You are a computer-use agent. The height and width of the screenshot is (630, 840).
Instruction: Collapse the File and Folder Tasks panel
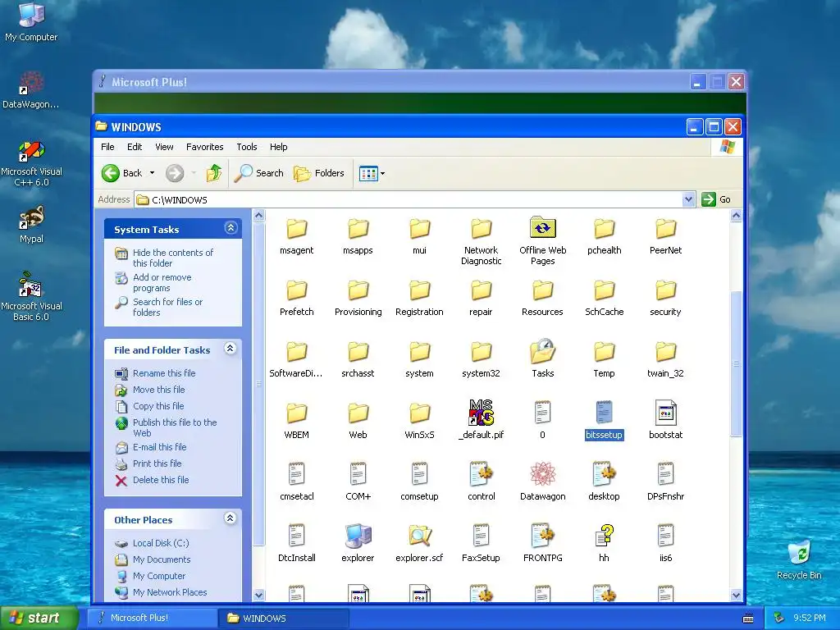231,349
